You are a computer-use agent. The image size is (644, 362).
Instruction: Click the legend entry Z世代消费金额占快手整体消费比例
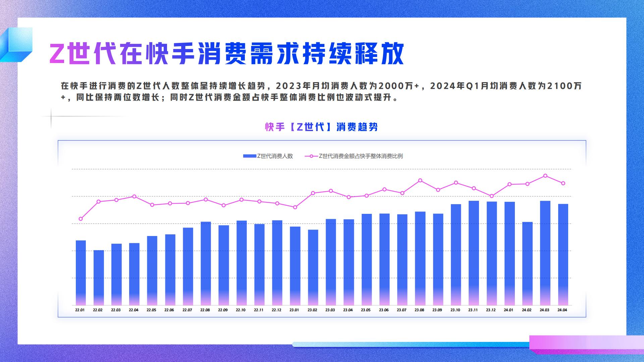click(x=354, y=156)
